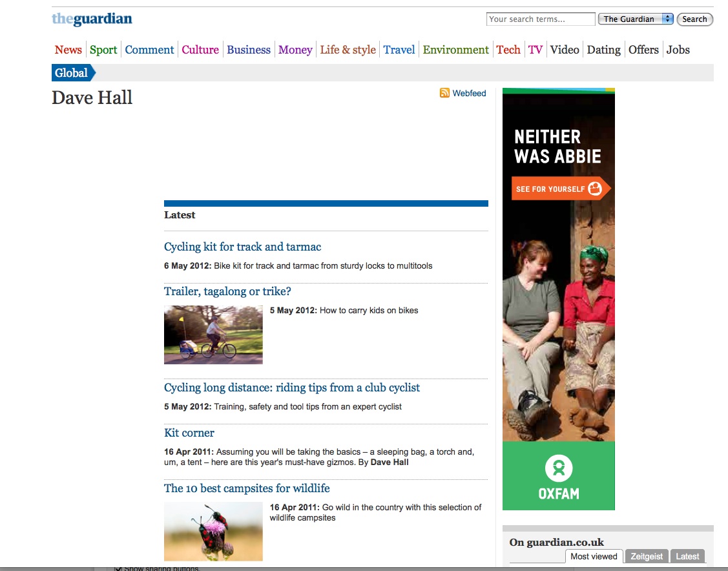
Task: Click the 'Dave Hall' byline link
Action: click(388, 462)
